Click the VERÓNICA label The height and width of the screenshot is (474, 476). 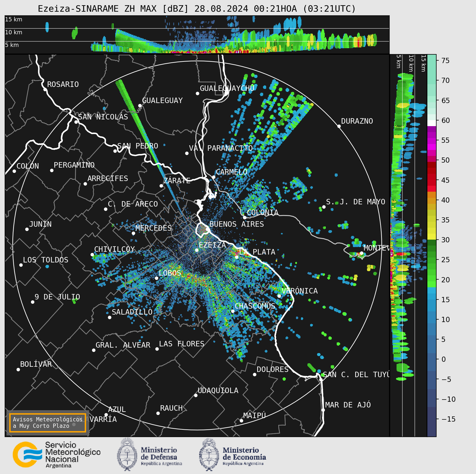click(299, 291)
